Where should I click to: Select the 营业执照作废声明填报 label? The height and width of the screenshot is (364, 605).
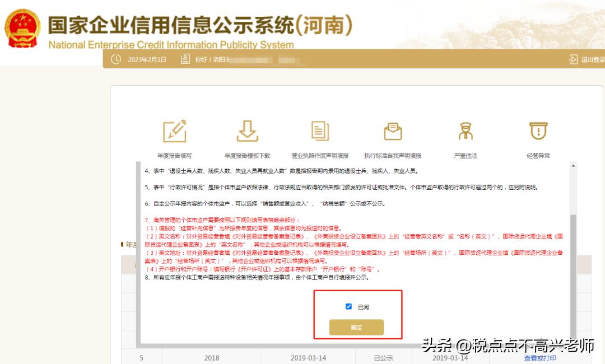pyautogui.click(x=320, y=156)
